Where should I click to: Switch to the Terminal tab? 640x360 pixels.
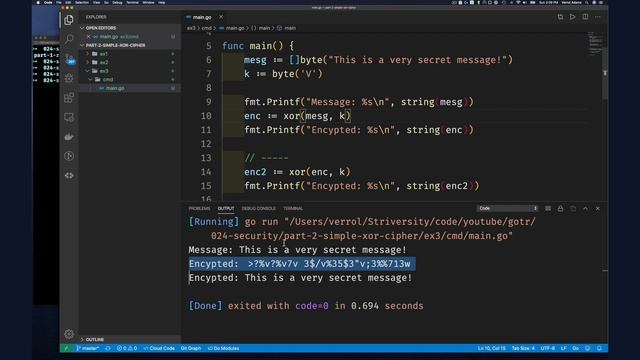[293, 208]
